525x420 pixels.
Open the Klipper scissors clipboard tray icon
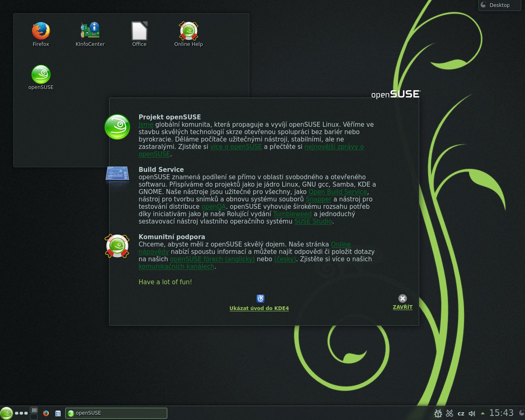coord(450,413)
